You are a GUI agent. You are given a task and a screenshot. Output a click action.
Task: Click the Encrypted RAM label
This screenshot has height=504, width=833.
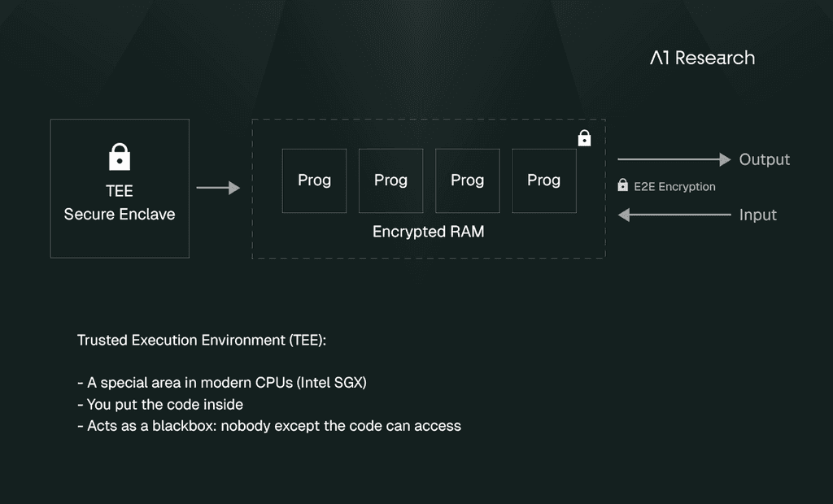click(428, 232)
